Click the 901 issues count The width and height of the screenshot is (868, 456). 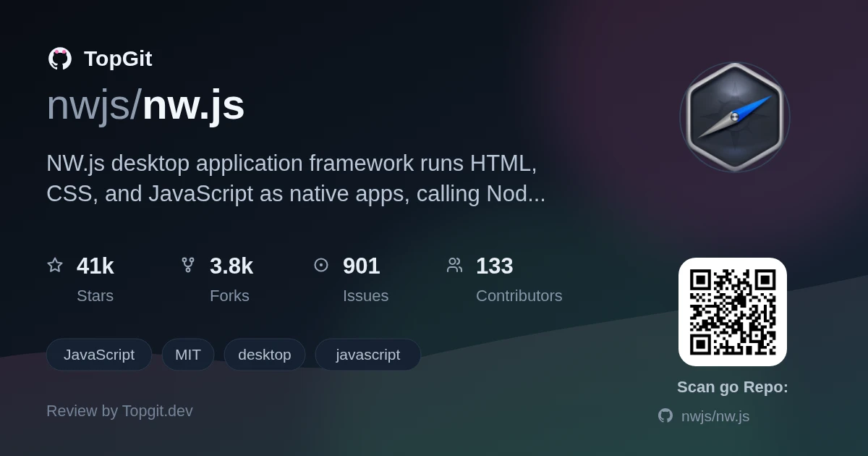(362, 266)
